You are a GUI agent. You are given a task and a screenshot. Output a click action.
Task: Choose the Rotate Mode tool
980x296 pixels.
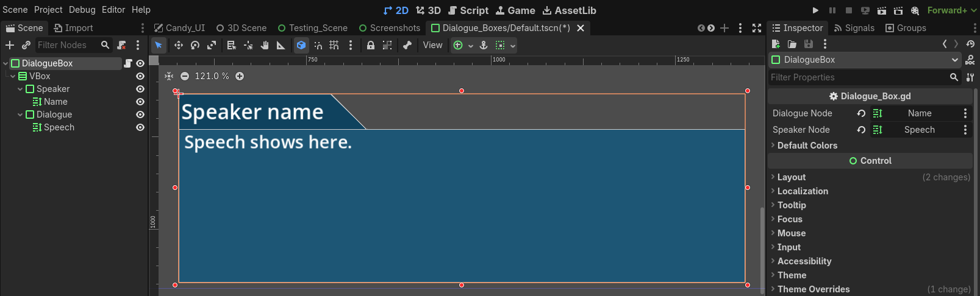click(x=195, y=45)
